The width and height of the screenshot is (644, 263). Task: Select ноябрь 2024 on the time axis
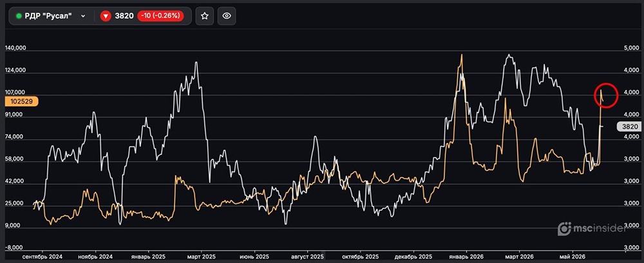click(95, 257)
